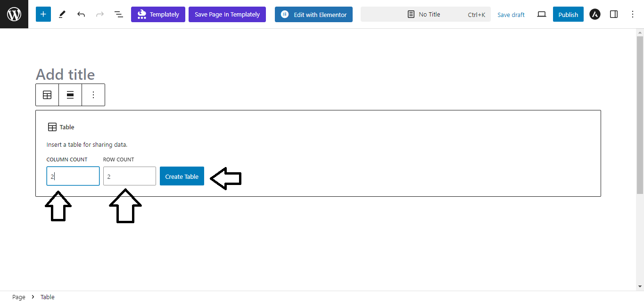Click the Save draft link
644x302 pixels.
point(511,15)
